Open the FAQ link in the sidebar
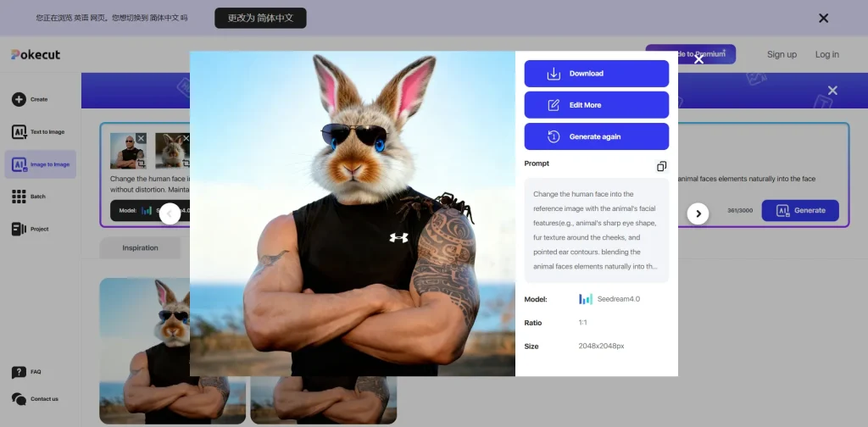The width and height of the screenshot is (868, 427). click(26, 372)
